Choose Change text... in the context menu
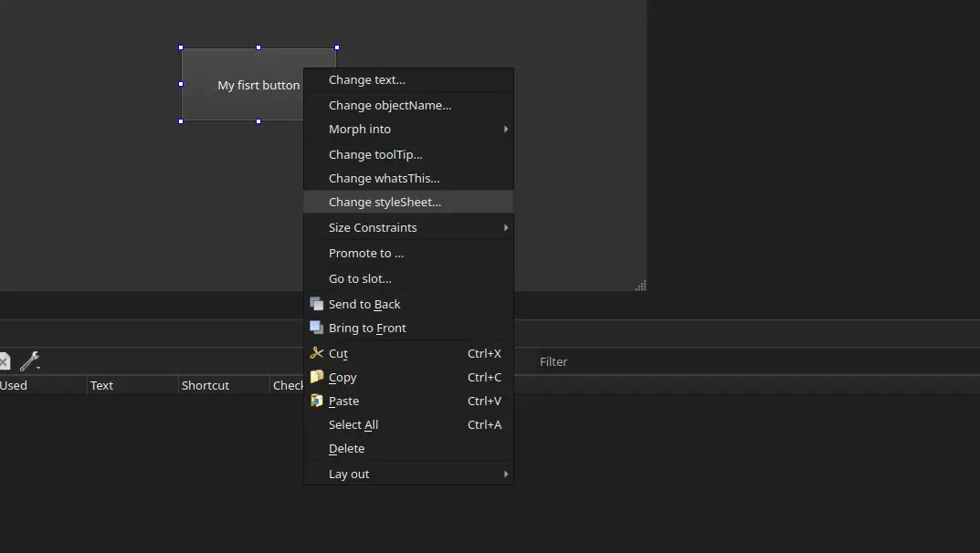The width and height of the screenshot is (980, 553). 408,80
